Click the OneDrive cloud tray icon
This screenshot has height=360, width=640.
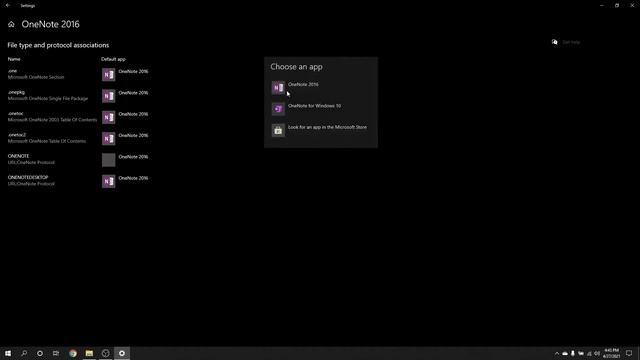(x=565, y=353)
